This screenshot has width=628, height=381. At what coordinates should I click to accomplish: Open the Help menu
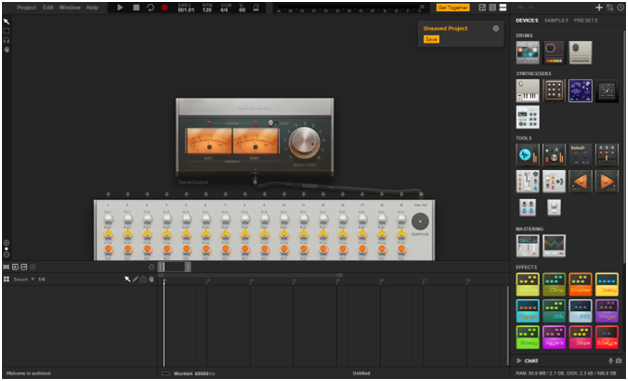pyautogui.click(x=92, y=8)
